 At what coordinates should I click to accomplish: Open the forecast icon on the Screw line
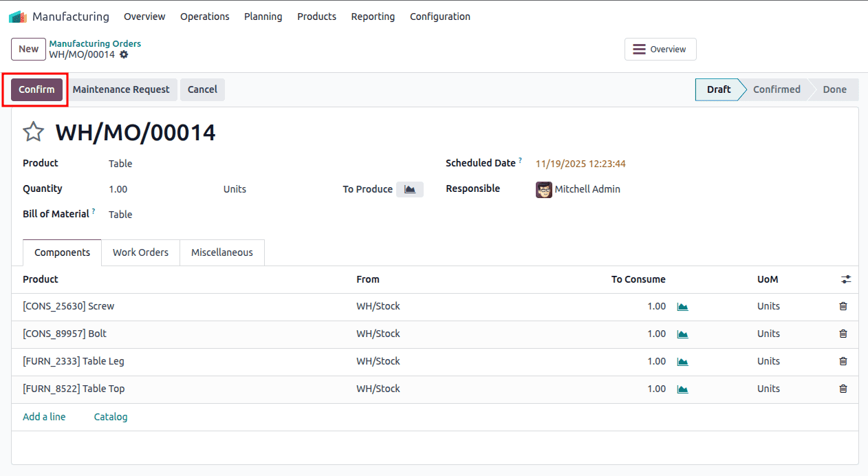click(682, 306)
